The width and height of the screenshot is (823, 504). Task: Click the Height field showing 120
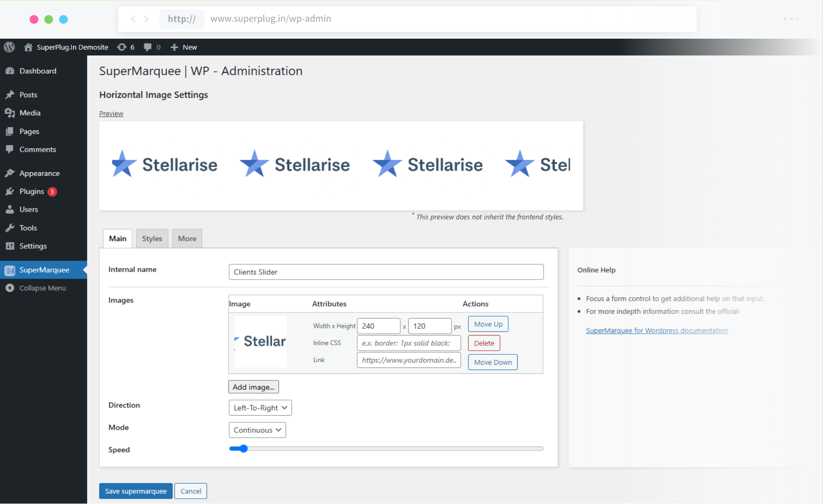430,326
